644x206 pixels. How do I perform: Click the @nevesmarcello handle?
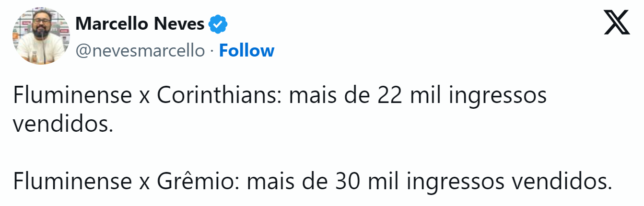[x=140, y=50]
